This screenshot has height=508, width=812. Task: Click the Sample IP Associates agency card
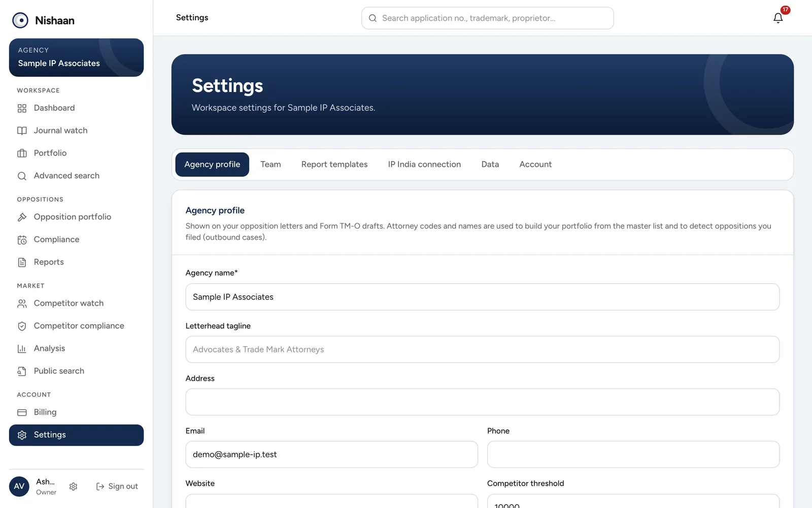coord(76,57)
